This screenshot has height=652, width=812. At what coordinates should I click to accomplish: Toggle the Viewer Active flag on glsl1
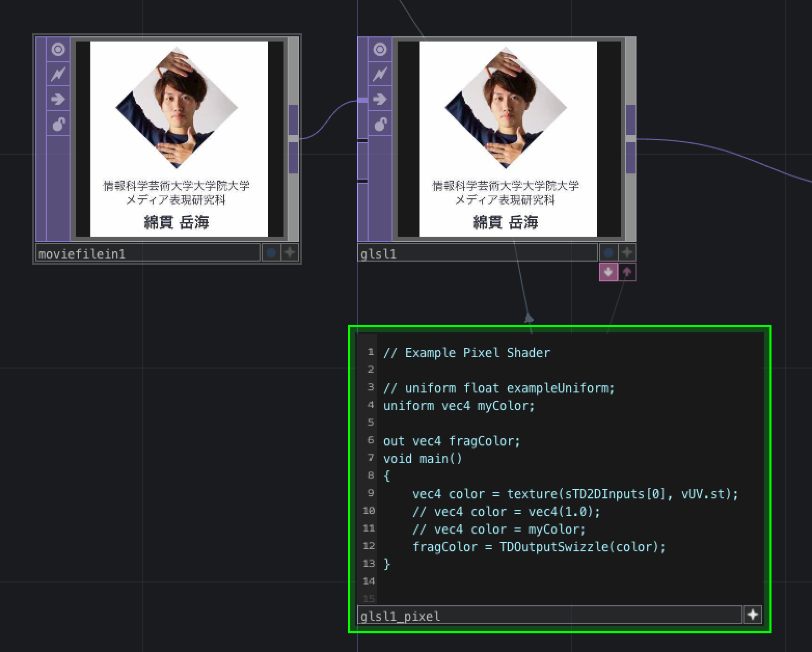point(380,49)
